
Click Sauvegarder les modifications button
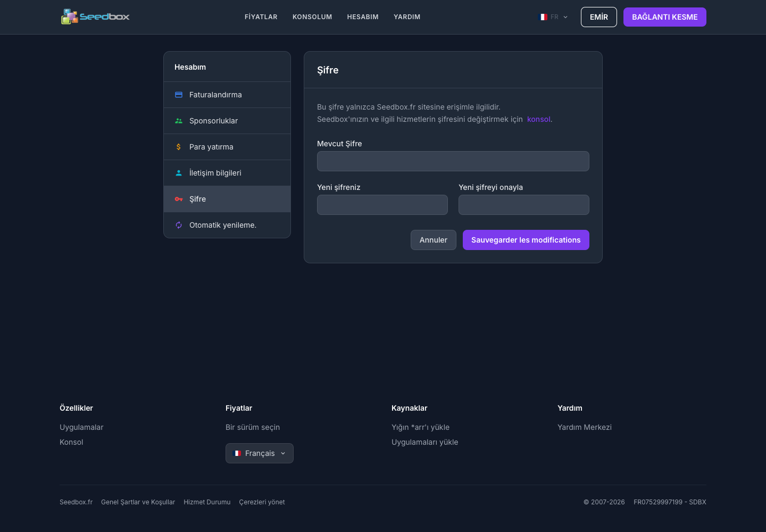(x=526, y=240)
